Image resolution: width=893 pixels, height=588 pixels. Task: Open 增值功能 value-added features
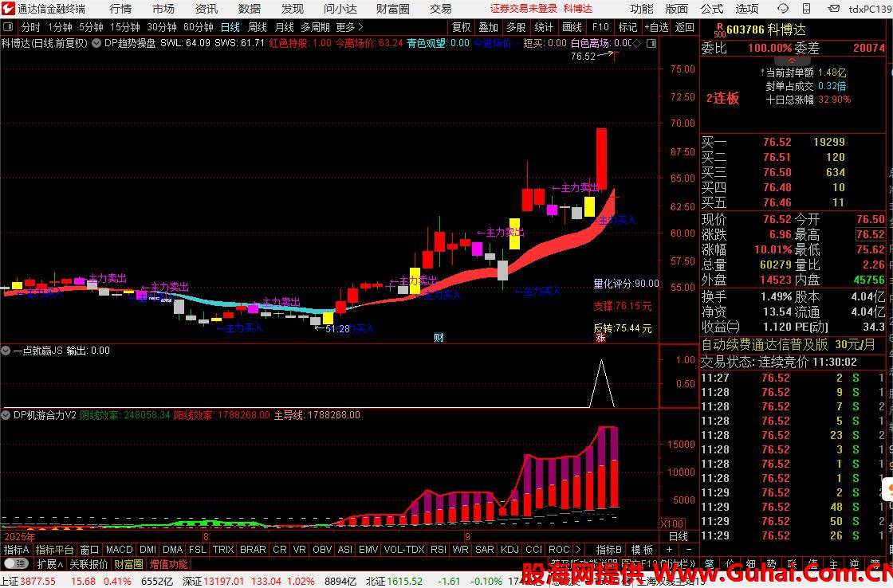click(x=168, y=564)
